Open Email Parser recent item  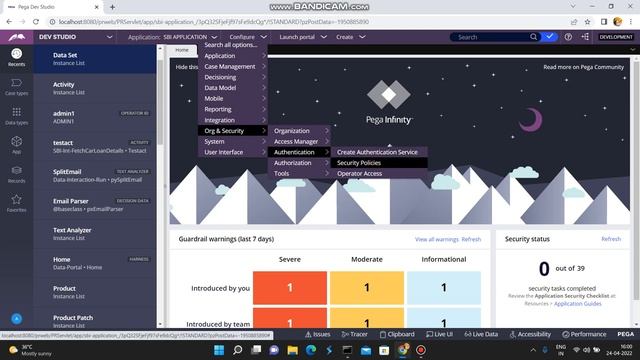95,205
